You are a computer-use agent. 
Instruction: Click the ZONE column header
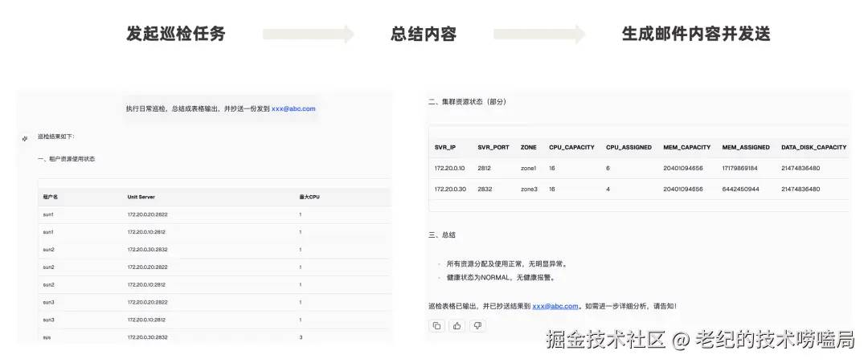pyautogui.click(x=529, y=147)
